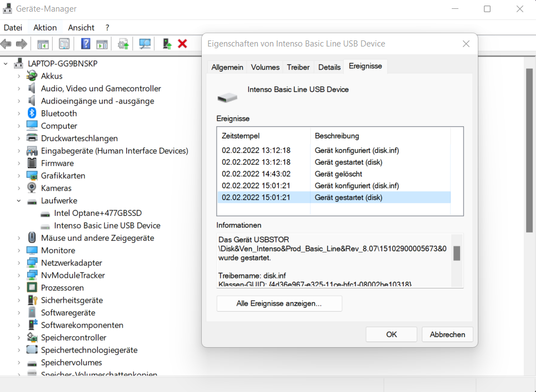Viewport: 536px width, 392px height.
Task: Collapse the Laufwerke category
Action: [19, 201]
